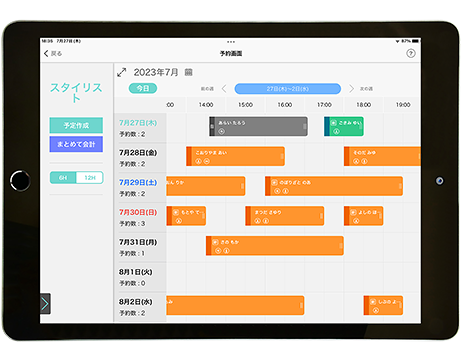Click the まとめて会計 button
This screenshot has width=462, height=360.
[x=76, y=144]
